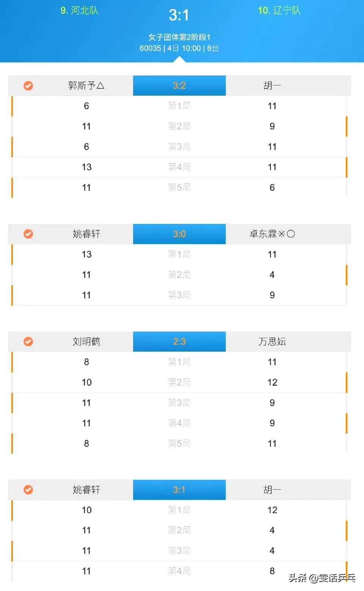Collapse the 3:1 match score in last section
Screen dimensions: 364x591
coord(179,490)
